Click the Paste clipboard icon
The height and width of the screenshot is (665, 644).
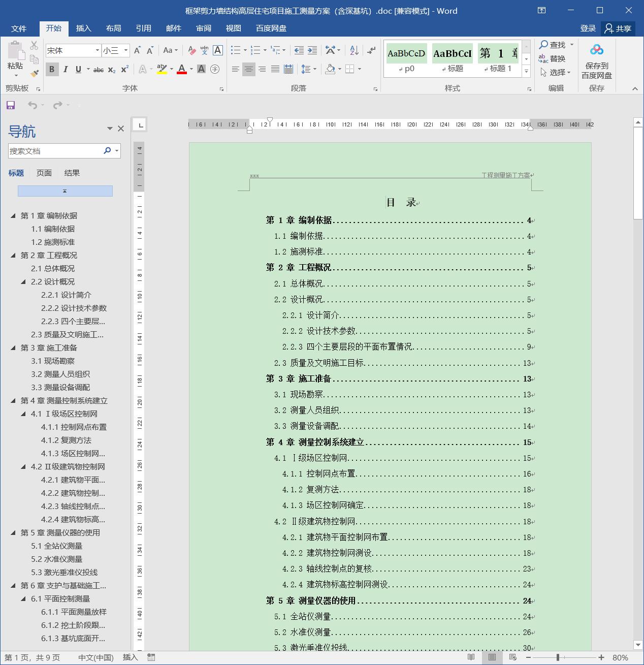pos(16,51)
